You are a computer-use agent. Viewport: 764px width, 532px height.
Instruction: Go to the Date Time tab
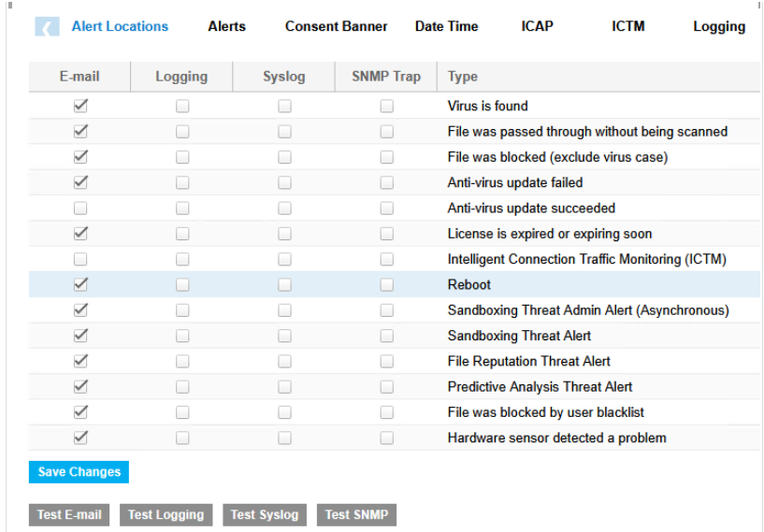click(446, 26)
